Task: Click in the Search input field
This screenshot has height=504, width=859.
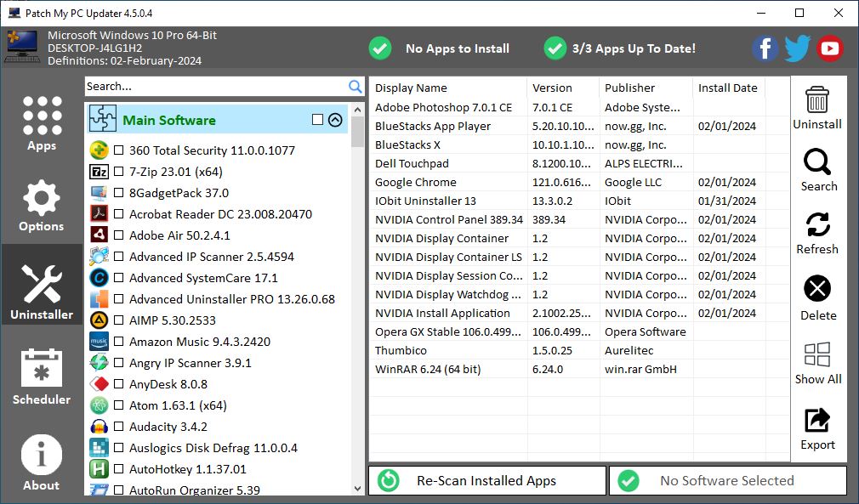Action: point(216,87)
